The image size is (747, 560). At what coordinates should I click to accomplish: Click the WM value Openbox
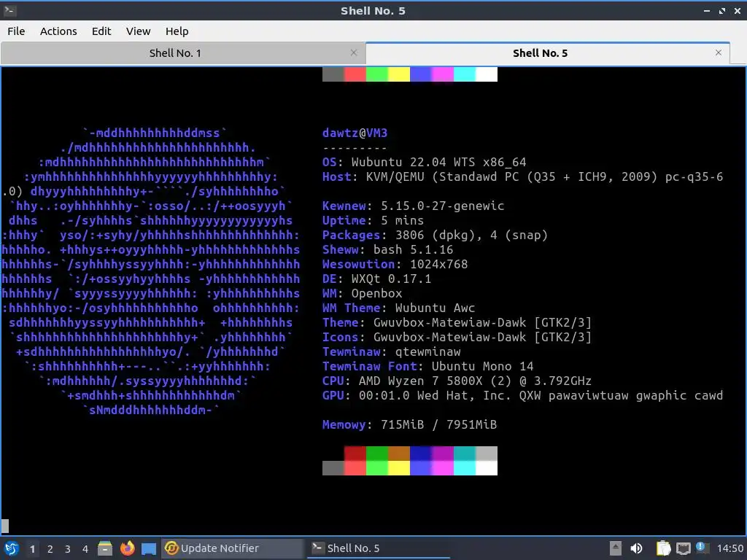coord(377,293)
